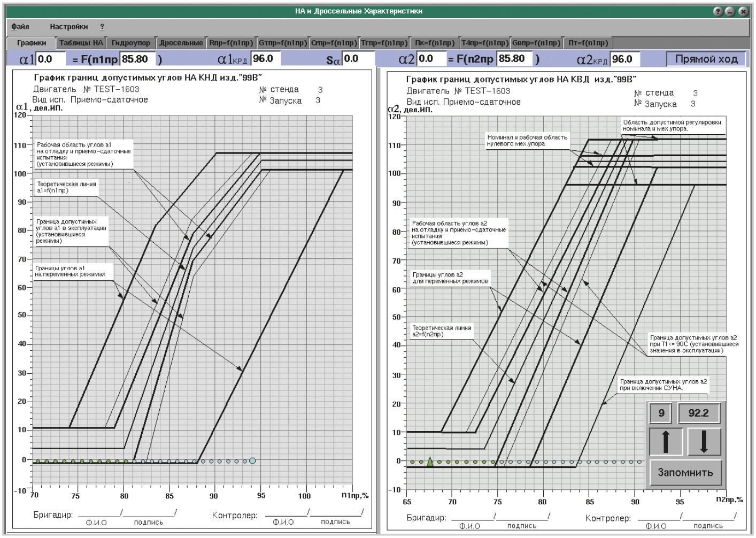This screenshot has height=538, width=756.
Task: Click the up arrow button
Action: coord(666,442)
